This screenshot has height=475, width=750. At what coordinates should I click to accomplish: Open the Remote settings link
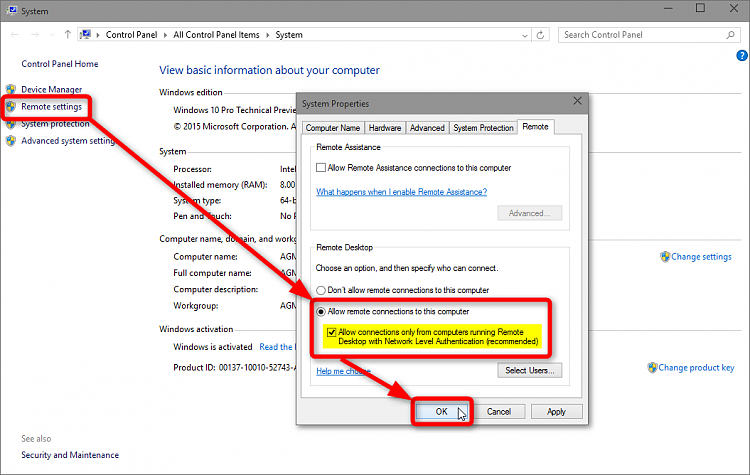pyautogui.click(x=52, y=107)
